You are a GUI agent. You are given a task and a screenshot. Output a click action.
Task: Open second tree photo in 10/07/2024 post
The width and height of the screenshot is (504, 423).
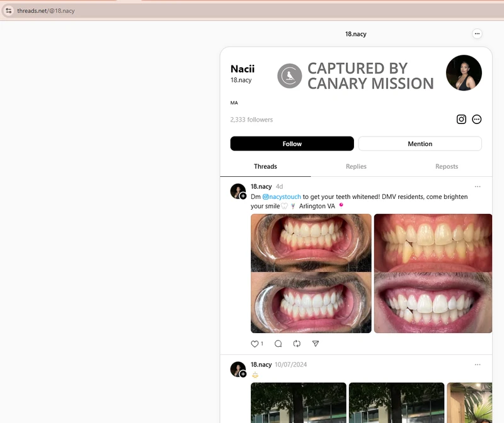point(396,403)
